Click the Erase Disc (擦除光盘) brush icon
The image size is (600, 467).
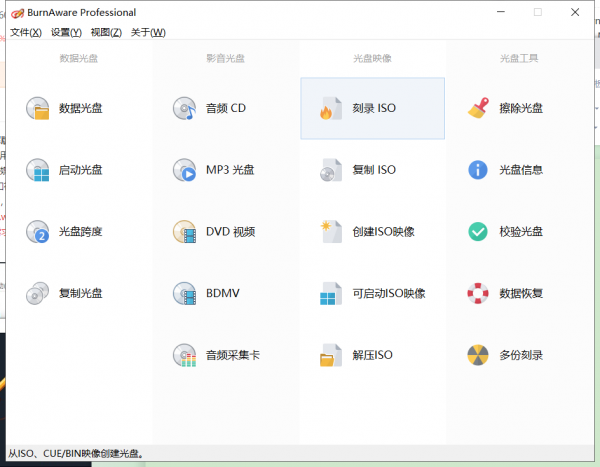coord(478,108)
